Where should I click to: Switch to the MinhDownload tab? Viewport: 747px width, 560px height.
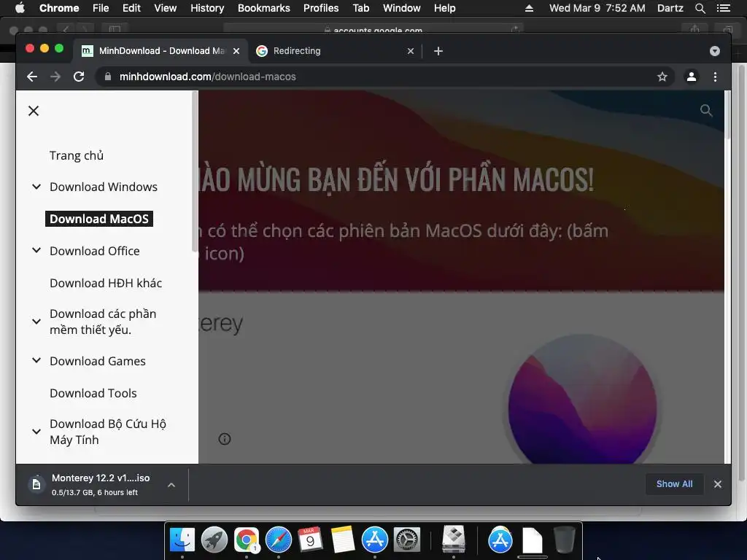point(160,51)
